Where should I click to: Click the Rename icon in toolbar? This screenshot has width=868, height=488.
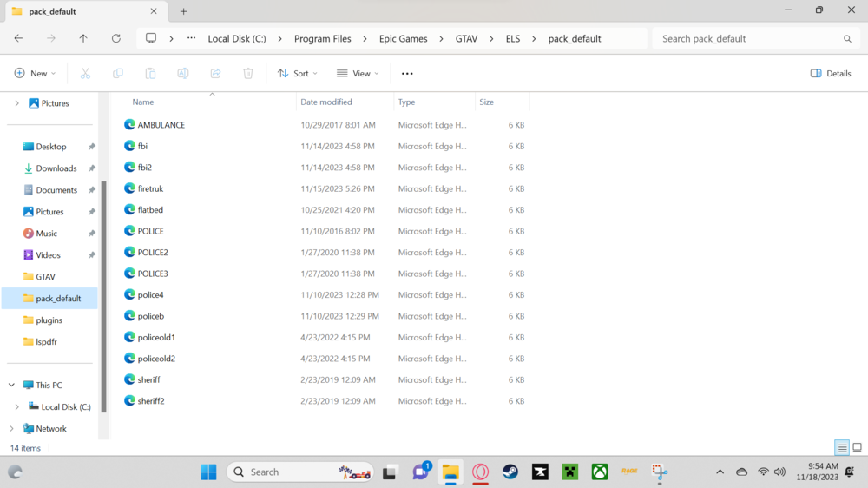pyautogui.click(x=182, y=73)
